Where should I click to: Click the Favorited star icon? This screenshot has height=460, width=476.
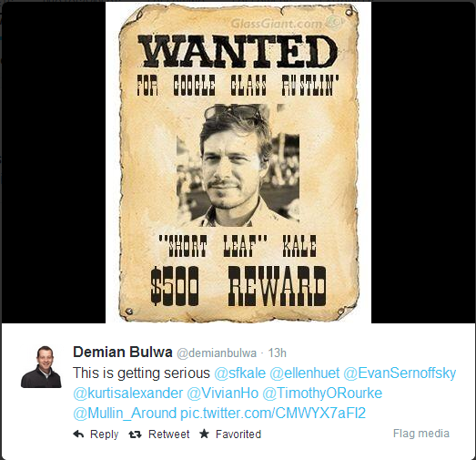pos(204,434)
